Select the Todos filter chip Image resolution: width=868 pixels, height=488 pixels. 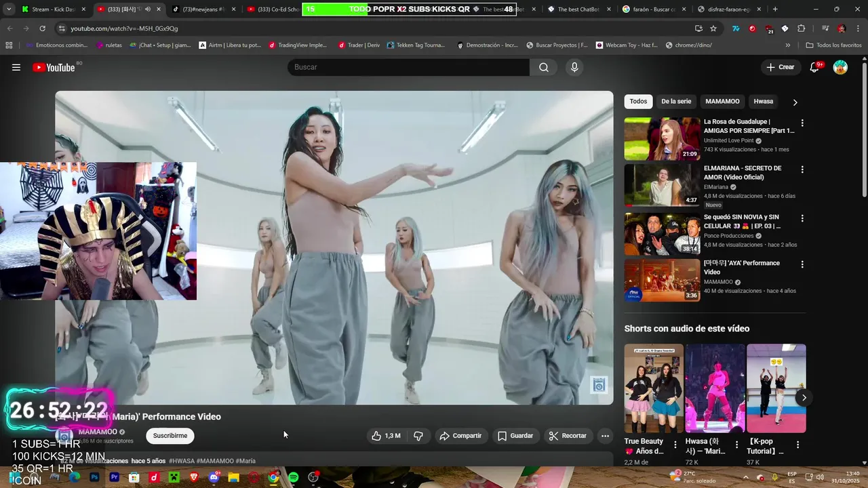point(638,102)
